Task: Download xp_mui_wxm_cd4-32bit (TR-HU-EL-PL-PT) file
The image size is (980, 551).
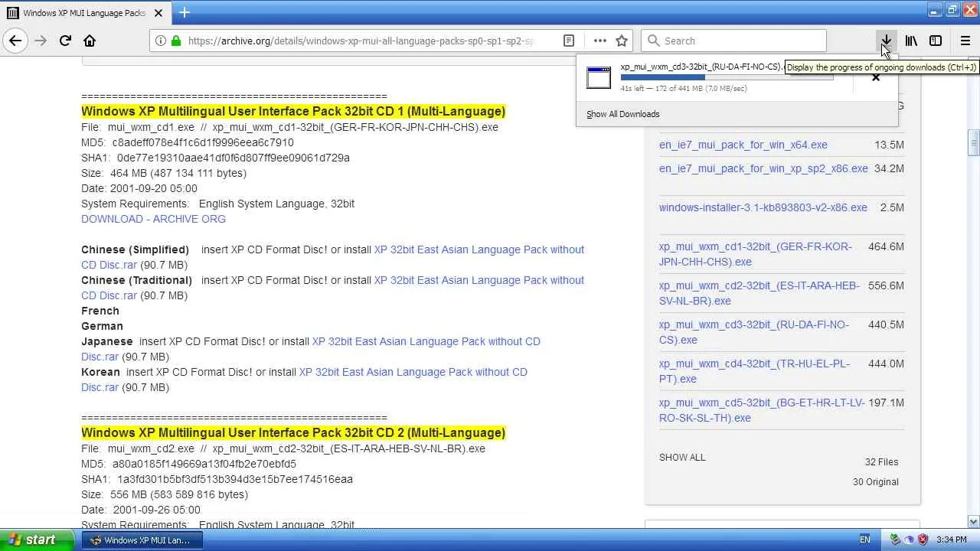Action: [754, 371]
